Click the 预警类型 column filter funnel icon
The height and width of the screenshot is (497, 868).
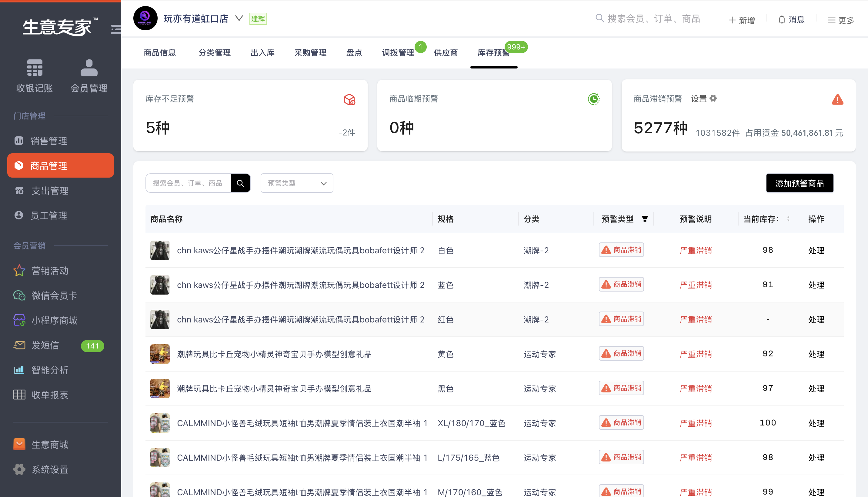coord(644,219)
